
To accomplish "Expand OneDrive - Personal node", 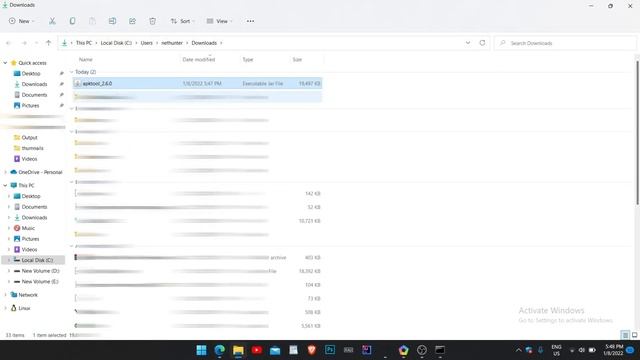I will point(5,172).
